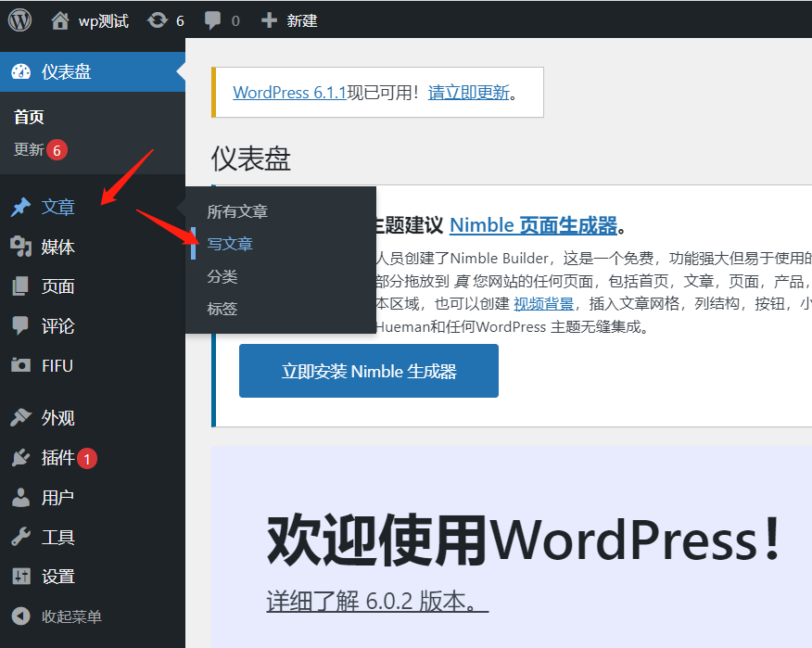Click the home icon beside wp测试
Viewport: 812px width, 648px height.
click(x=60, y=20)
